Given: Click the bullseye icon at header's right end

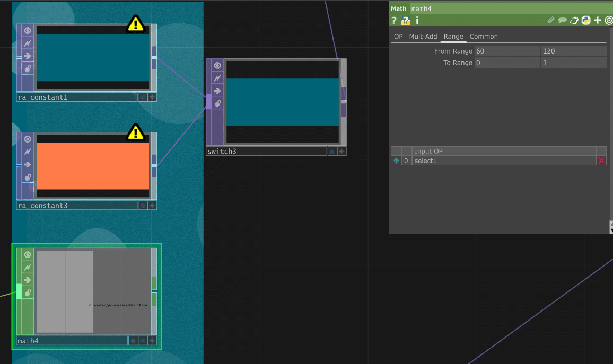Looking at the screenshot, I should pyautogui.click(x=609, y=20).
